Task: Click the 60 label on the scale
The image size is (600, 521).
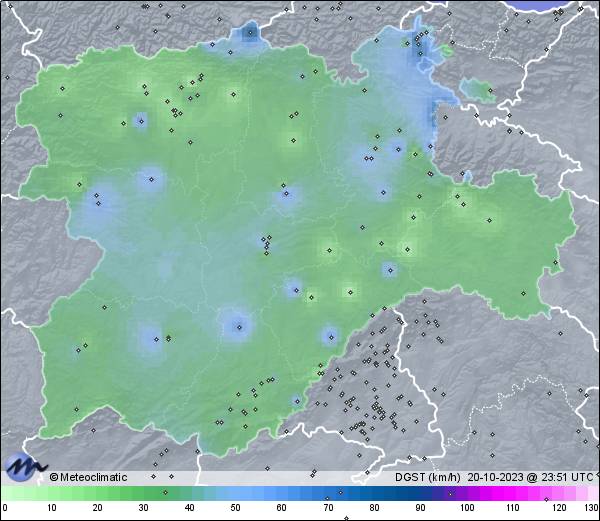Action: click(281, 508)
